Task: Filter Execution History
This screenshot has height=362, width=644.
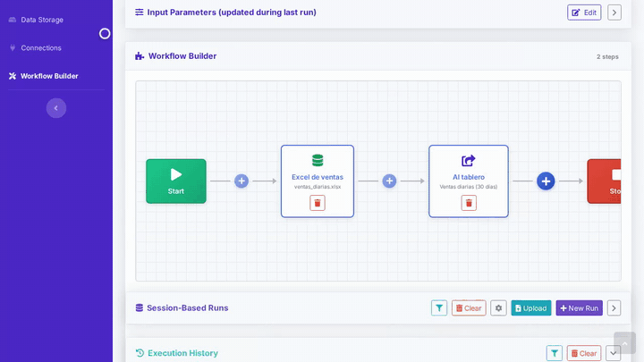Action: pyautogui.click(x=555, y=353)
